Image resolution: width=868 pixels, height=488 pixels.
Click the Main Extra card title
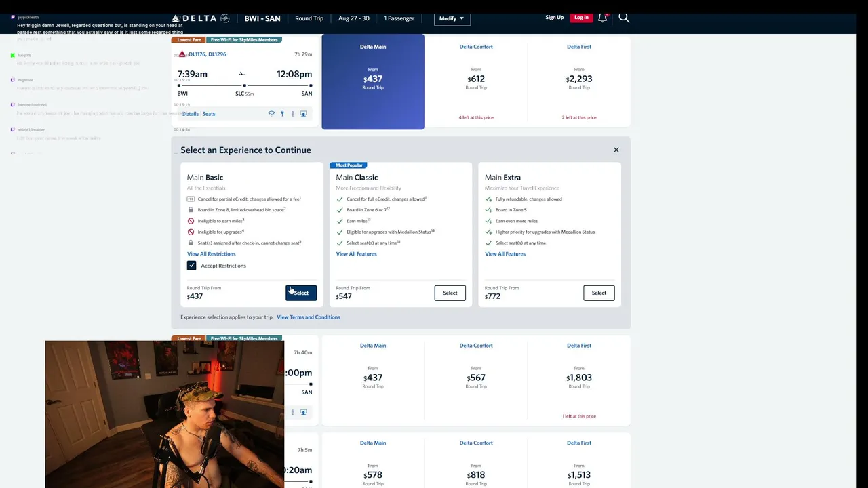(502, 178)
